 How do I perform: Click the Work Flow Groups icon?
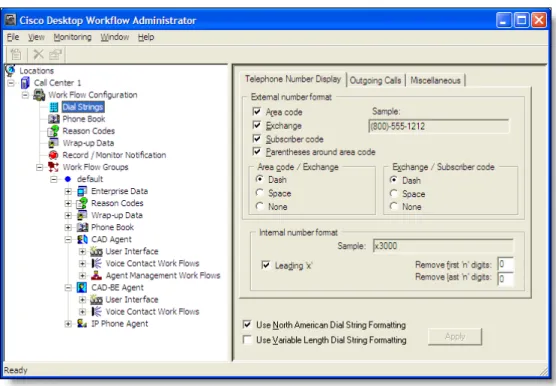[x=54, y=167]
